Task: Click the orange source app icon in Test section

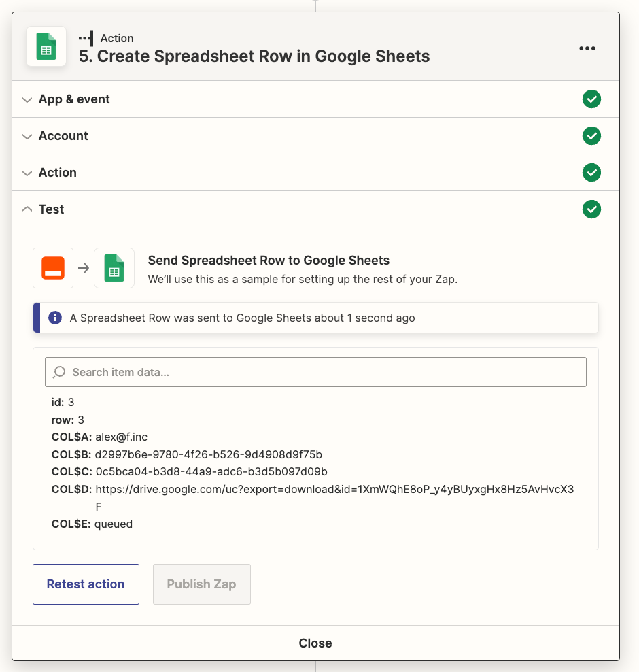Action: (53, 268)
